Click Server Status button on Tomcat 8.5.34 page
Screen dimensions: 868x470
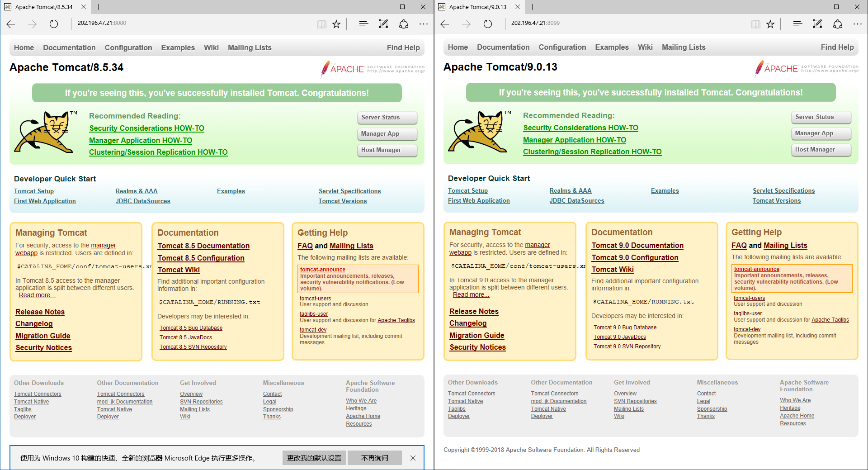387,118
